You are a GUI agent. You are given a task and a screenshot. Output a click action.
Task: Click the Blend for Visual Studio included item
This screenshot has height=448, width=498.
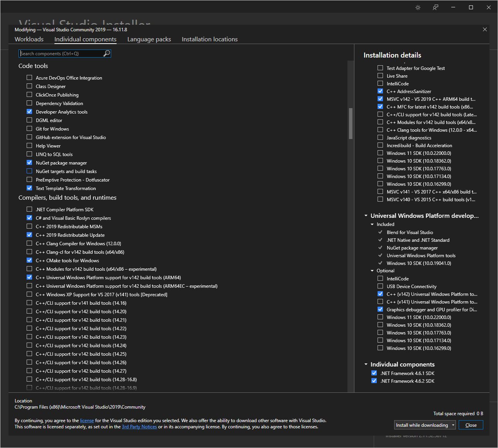tap(410, 232)
